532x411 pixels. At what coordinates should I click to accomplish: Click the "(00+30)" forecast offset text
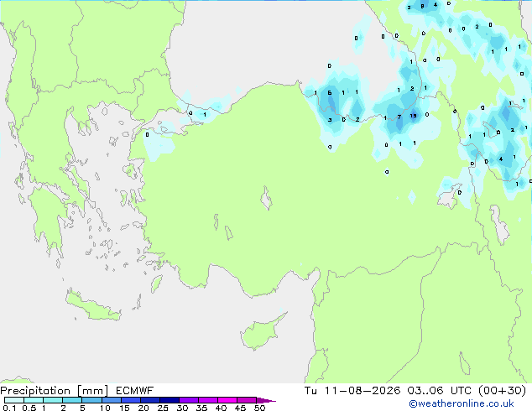click(503, 391)
